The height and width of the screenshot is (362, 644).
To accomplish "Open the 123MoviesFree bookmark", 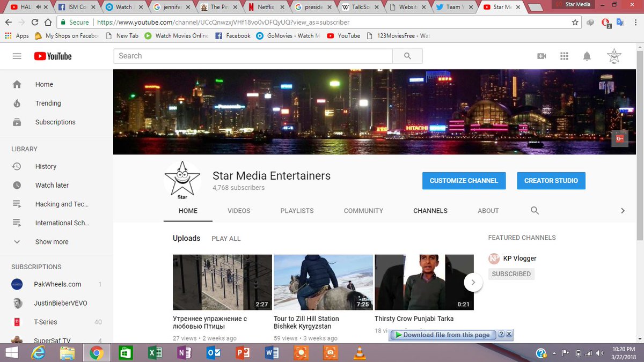I will [x=398, y=36].
